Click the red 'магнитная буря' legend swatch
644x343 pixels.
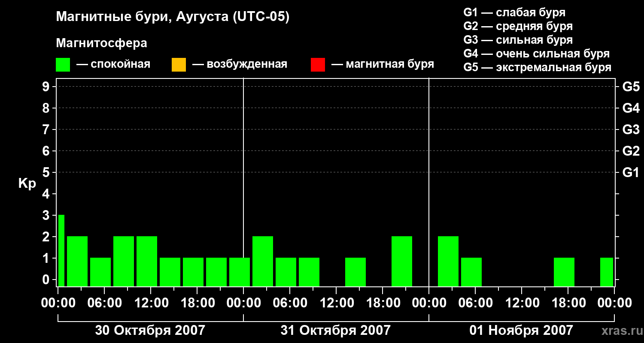point(318,65)
